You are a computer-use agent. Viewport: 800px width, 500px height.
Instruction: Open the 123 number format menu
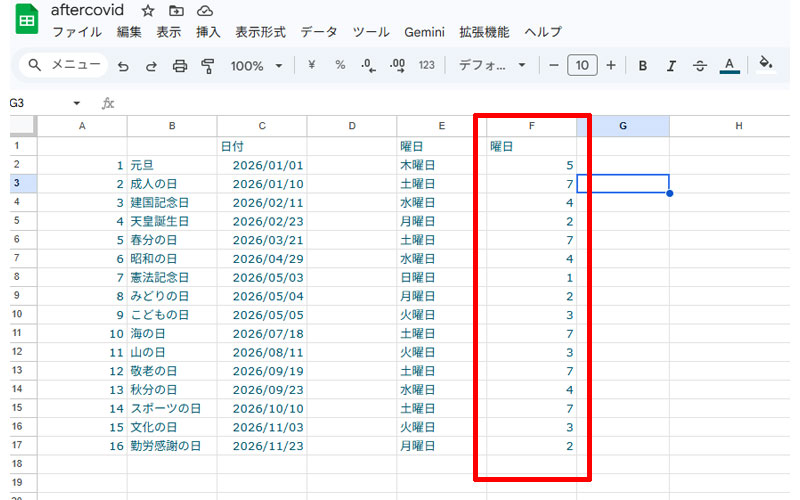coord(427,65)
